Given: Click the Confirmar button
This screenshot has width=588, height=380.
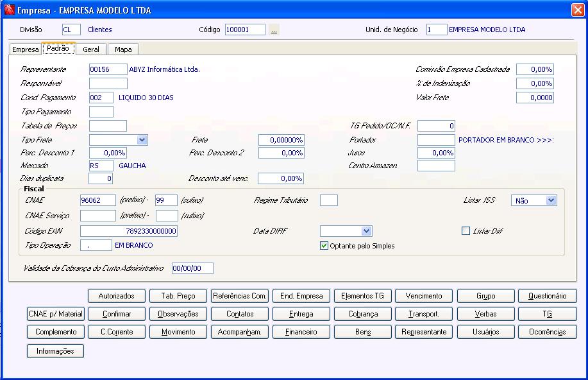Looking at the screenshot, I should (x=117, y=314).
